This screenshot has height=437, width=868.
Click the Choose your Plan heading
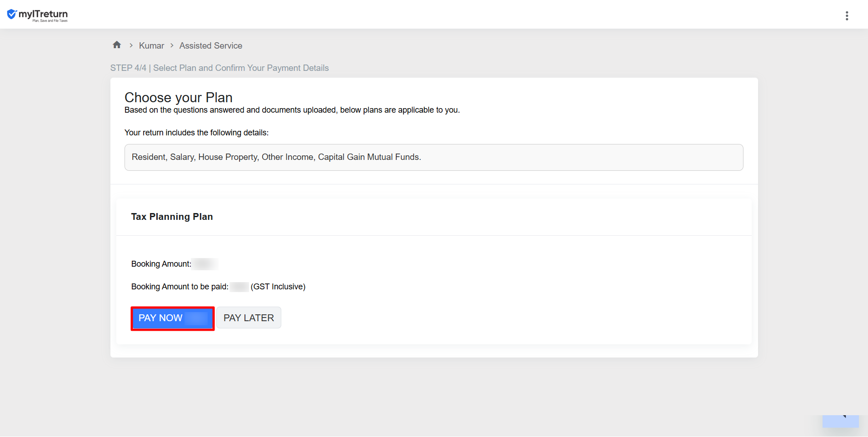point(179,97)
